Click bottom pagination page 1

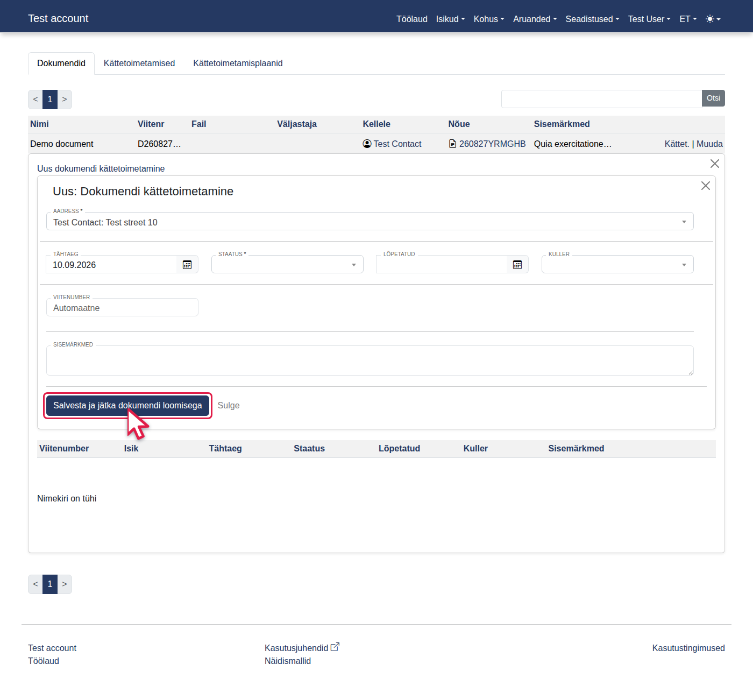tap(50, 584)
